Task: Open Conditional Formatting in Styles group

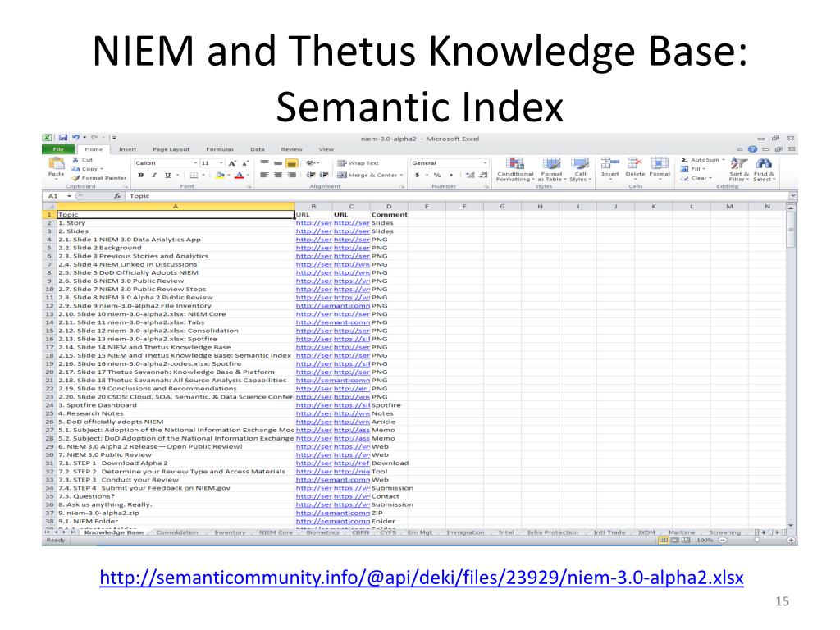Action: (515, 169)
